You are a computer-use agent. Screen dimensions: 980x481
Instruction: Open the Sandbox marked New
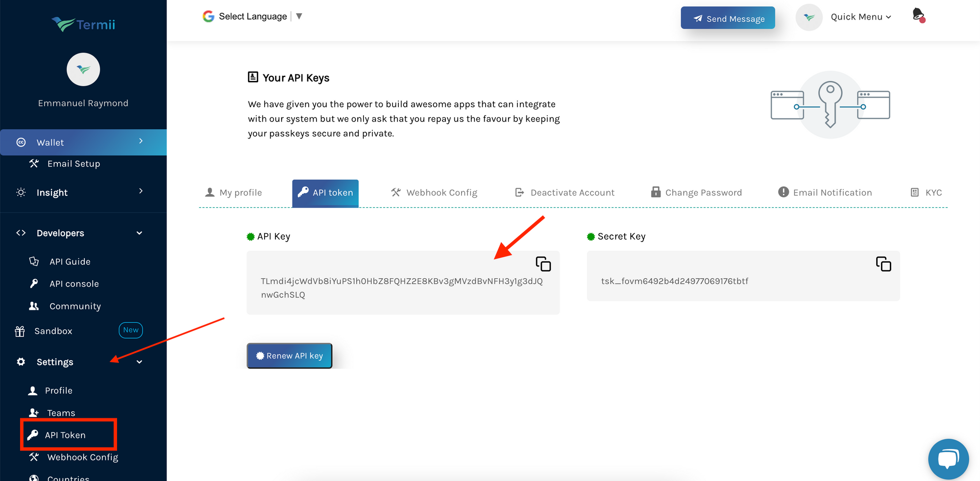(54, 331)
